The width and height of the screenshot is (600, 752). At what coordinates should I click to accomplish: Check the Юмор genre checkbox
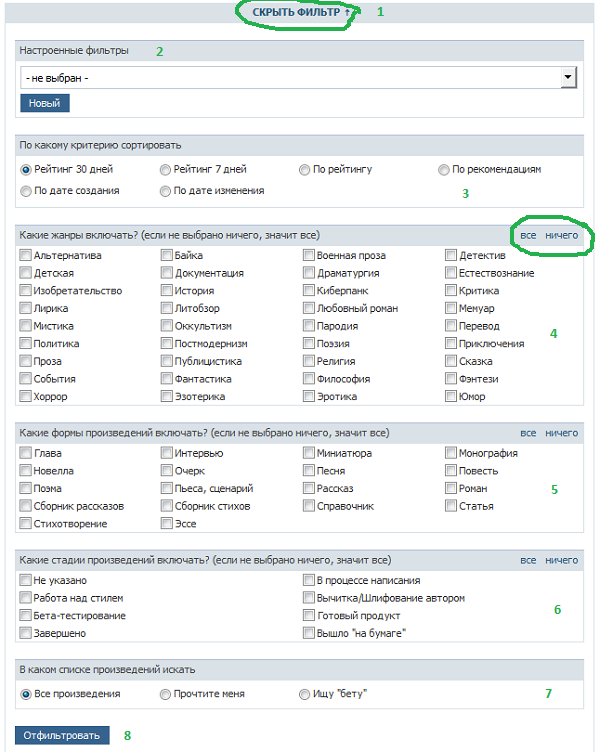(450, 396)
